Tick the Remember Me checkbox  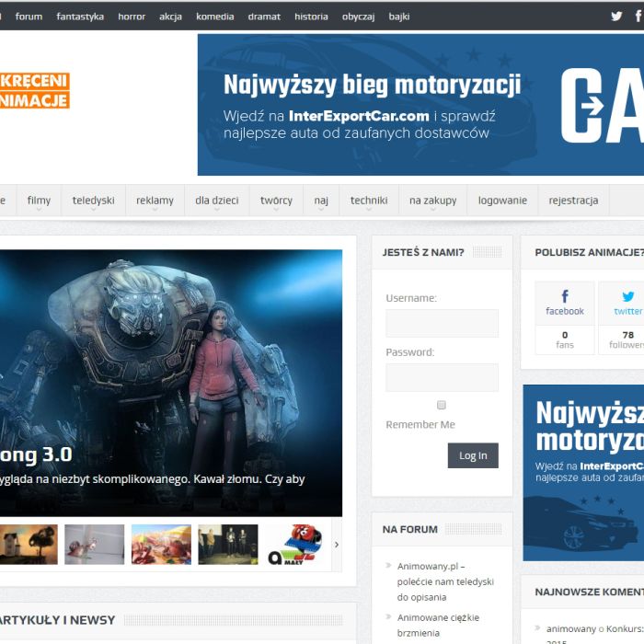coord(442,405)
